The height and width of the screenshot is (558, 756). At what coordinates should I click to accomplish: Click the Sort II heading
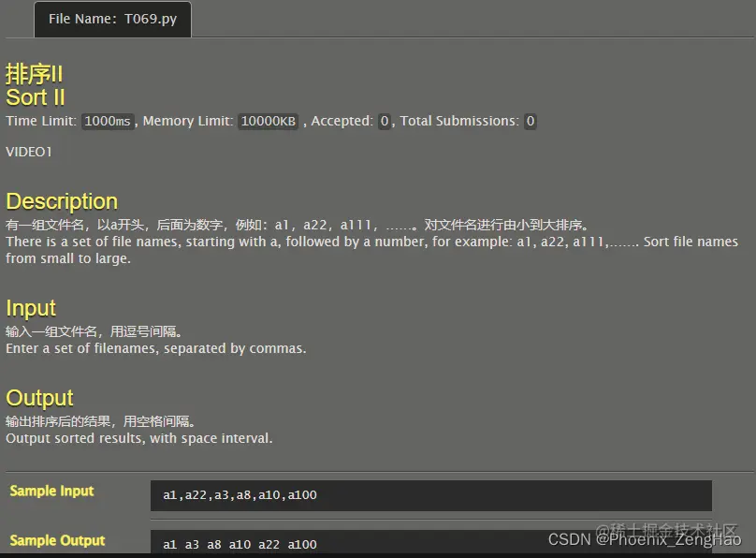(36, 97)
